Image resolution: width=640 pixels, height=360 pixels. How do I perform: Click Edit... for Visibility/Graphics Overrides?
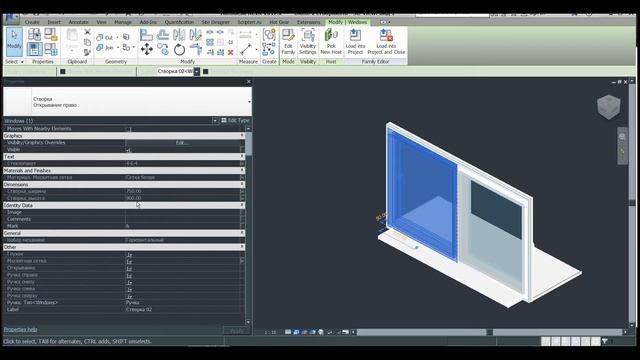coord(182,142)
